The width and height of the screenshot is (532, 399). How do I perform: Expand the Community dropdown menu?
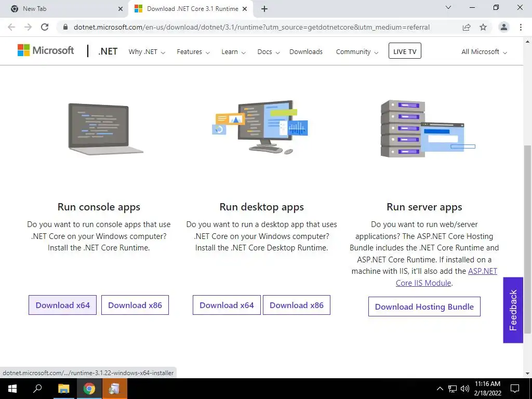357,52
